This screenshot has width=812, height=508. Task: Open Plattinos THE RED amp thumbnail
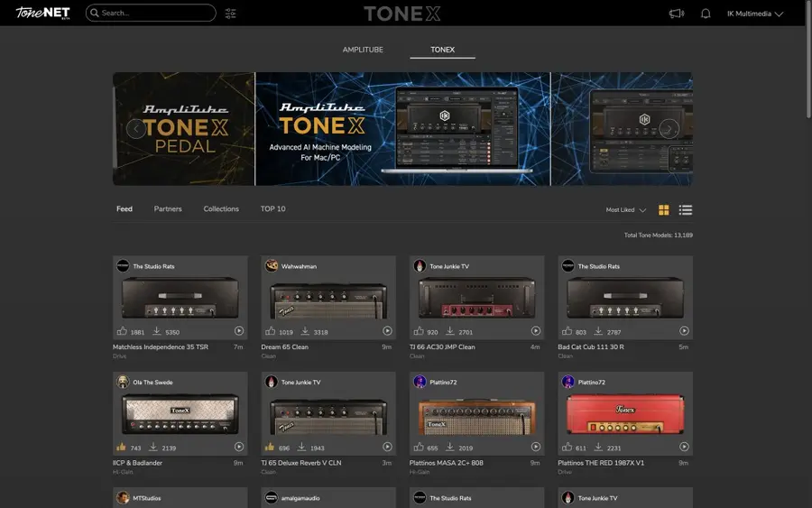pos(625,414)
